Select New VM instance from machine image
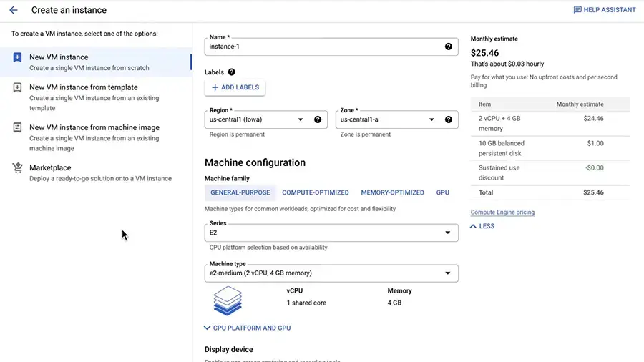 [x=96, y=137]
